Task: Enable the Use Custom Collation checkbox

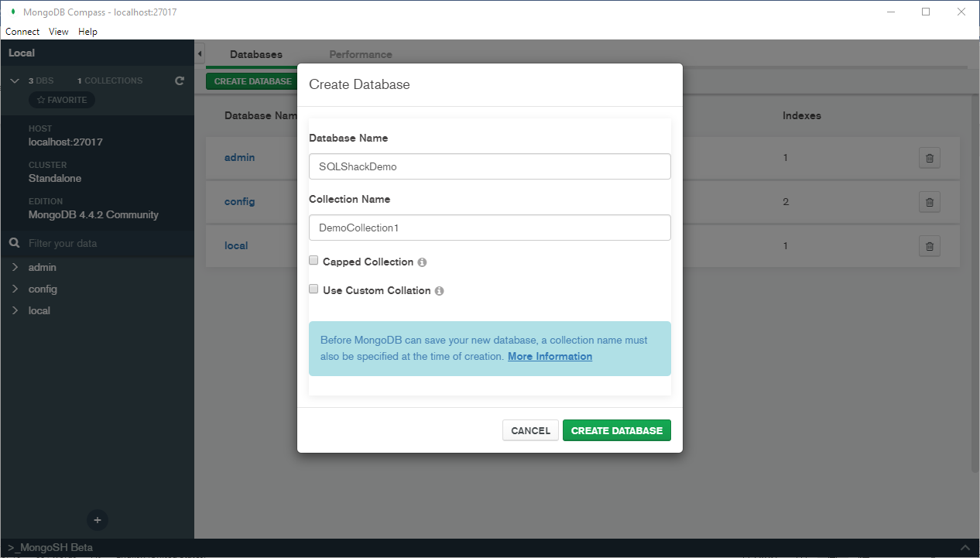Action: pyautogui.click(x=314, y=289)
